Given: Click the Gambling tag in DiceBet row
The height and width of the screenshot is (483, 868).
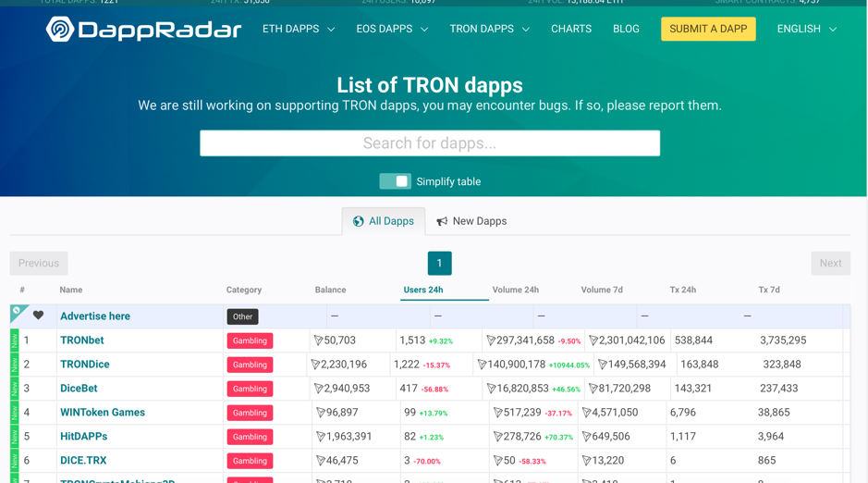Looking at the screenshot, I should 250,389.
